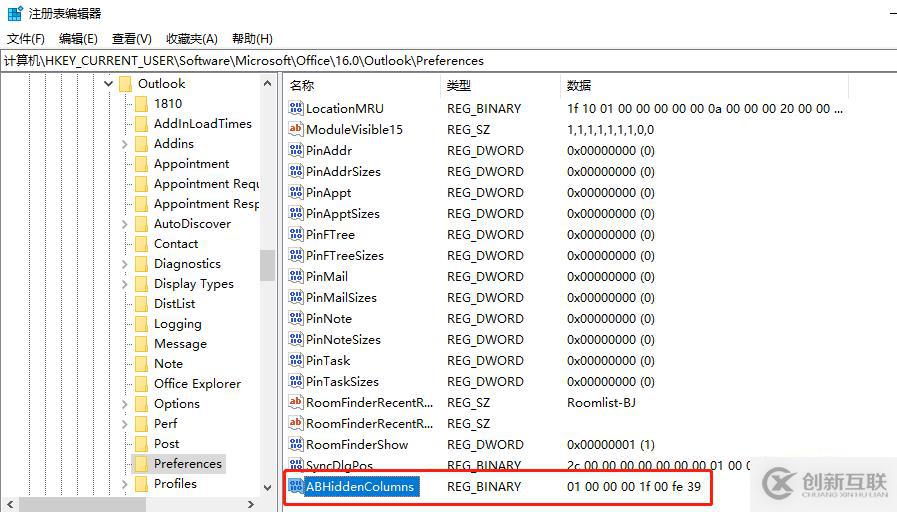This screenshot has height=512, width=897.
Task: Click the Contact folder icon
Action: coord(141,244)
